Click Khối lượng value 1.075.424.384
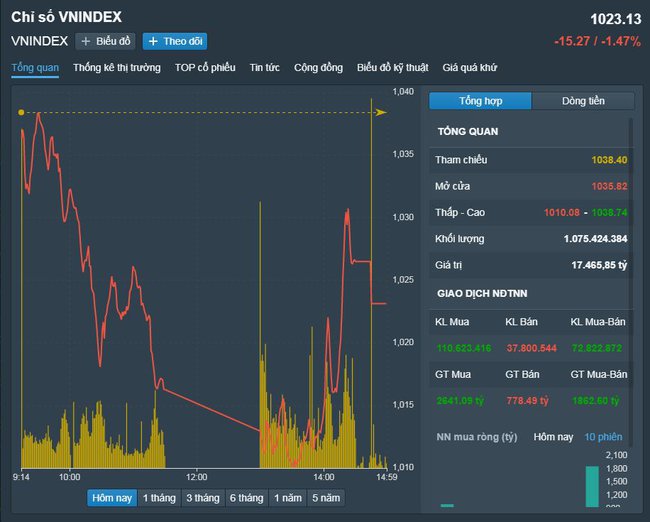650x522 pixels. pyautogui.click(x=595, y=239)
